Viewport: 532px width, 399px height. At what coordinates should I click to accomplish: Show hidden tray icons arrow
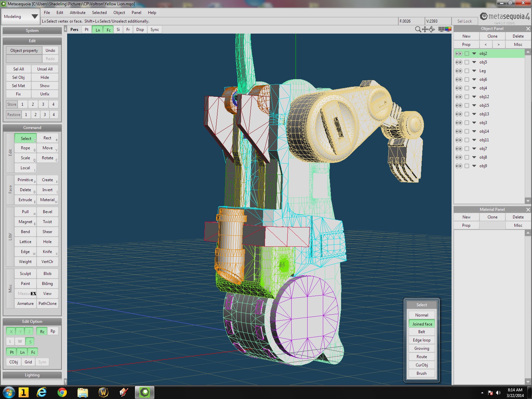tap(482, 393)
